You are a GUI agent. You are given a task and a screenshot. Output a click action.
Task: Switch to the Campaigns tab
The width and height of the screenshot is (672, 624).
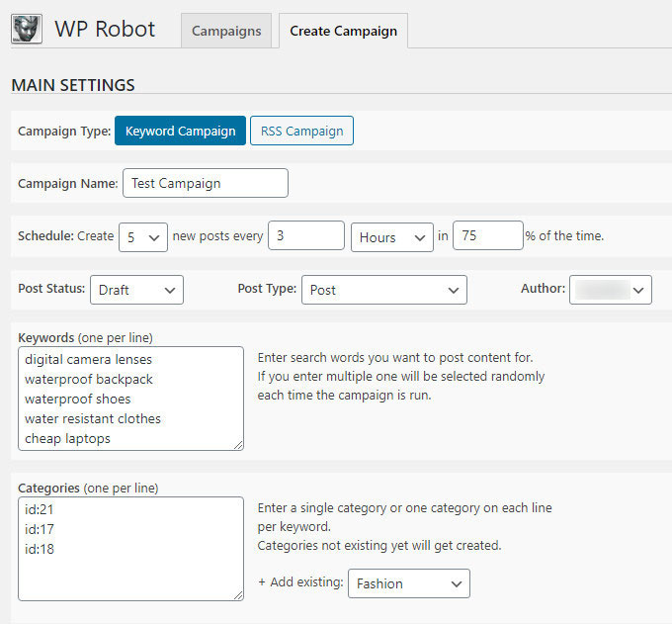click(226, 31)
